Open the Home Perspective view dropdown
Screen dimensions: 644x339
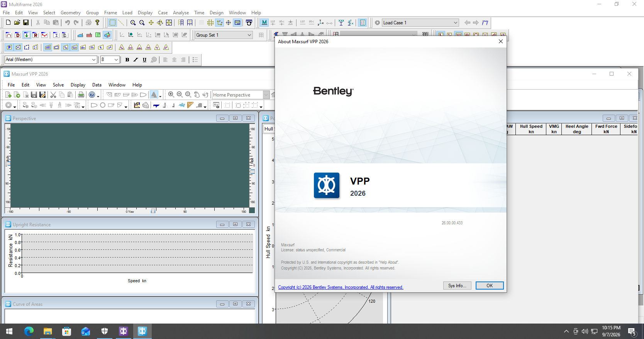(x=266, y=95)
